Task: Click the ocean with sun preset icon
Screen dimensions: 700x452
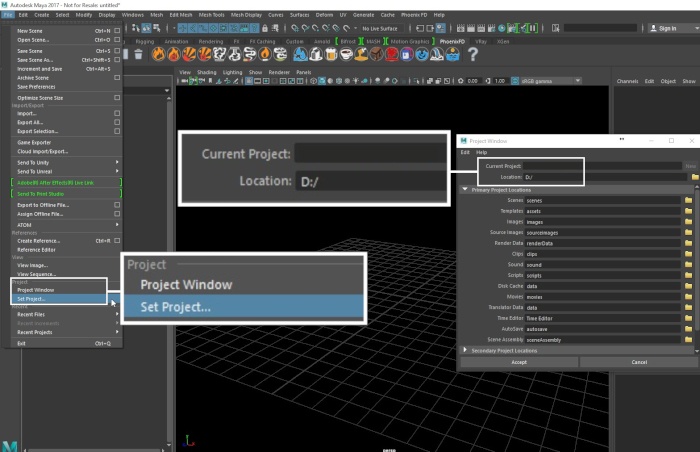Action: tap(452, 54)
